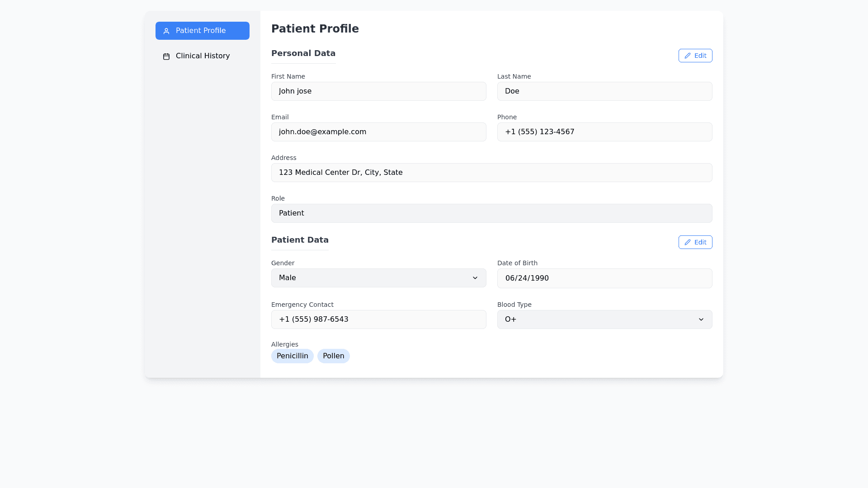868x488 pixels.
Task: Focus the Email input field
Action: 379,132
